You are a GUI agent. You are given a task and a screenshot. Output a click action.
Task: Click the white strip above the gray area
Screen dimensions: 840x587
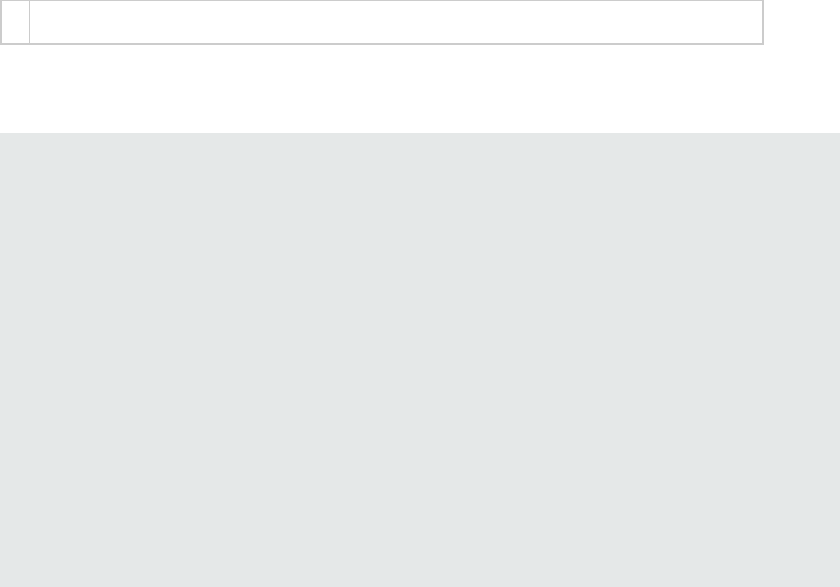tap(420, 89)
